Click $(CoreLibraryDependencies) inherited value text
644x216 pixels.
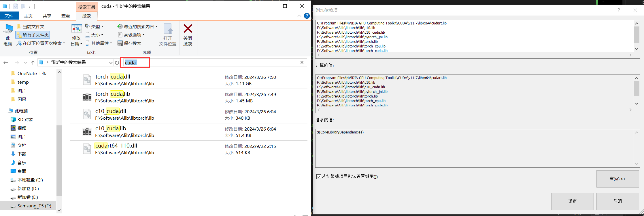[340, 132]
